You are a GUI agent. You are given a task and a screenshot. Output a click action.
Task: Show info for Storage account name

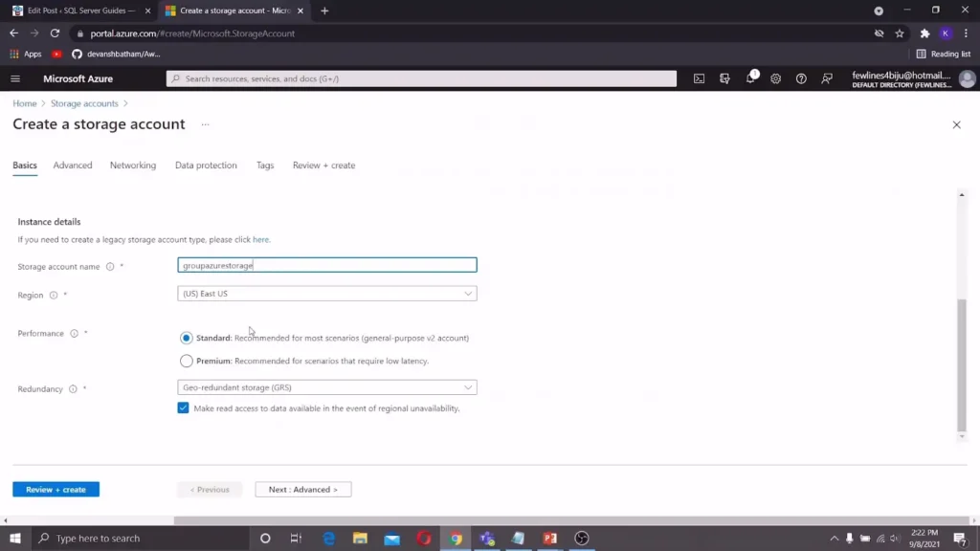point(110,267)
